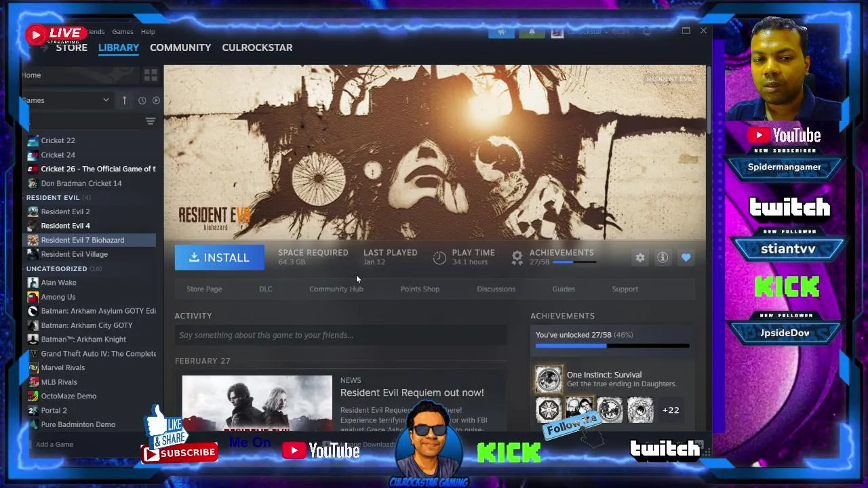
Task: Click the Resident Evil Village game icon
Action: (33, 254)
